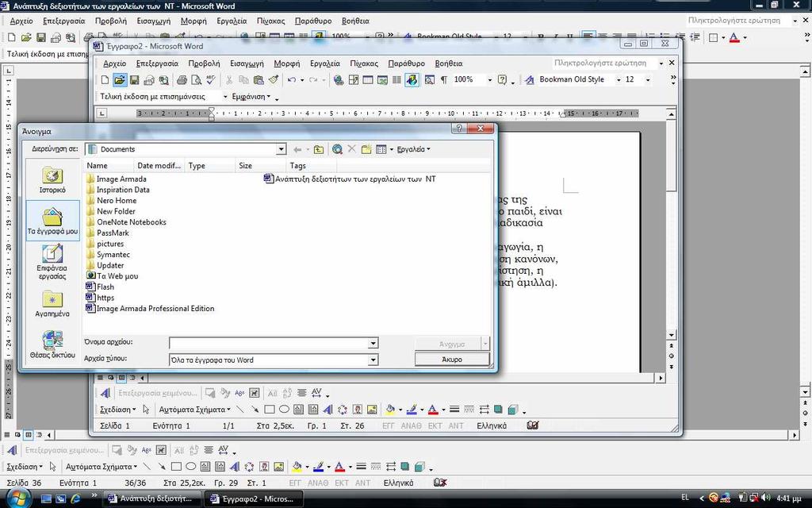Image resolution: width=812 pixels, height=508 pixels.
Task: Click Fill Color swatch in Έγγραφο2 drawing toolbar
Action: [389, 410]
